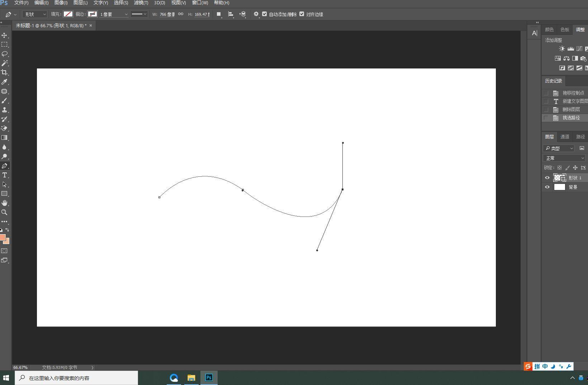Viewport: 588px width, 385px height.
Task: Open the Edit Toolbar ellipsis
Action: coord(5,222)
